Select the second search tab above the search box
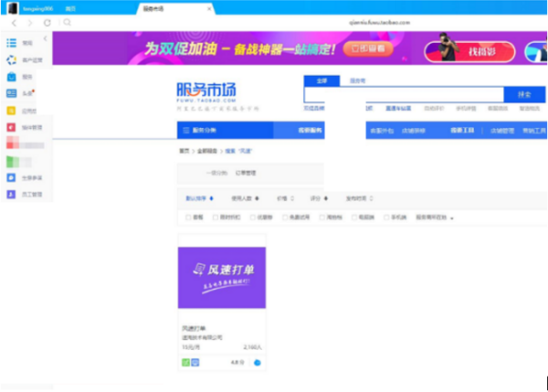 tap(357, 80)
